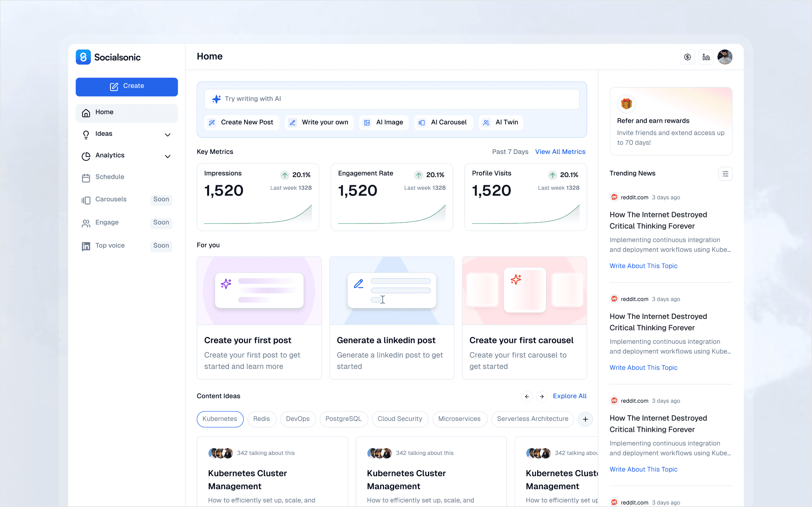The height and width of the screenshot is (507, 812).
Task: Go to previous content ideas arrow
Action: (x=527, y=396)
